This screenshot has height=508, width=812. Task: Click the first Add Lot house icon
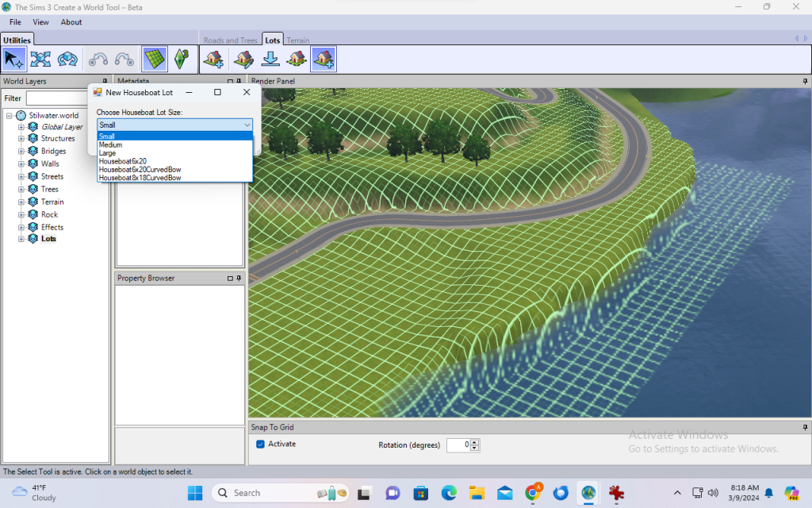tap(213, 59)
